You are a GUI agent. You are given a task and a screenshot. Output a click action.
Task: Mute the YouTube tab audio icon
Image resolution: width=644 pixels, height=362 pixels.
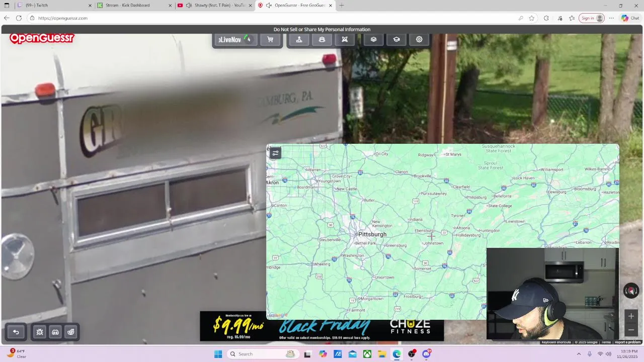coord(189,6)
